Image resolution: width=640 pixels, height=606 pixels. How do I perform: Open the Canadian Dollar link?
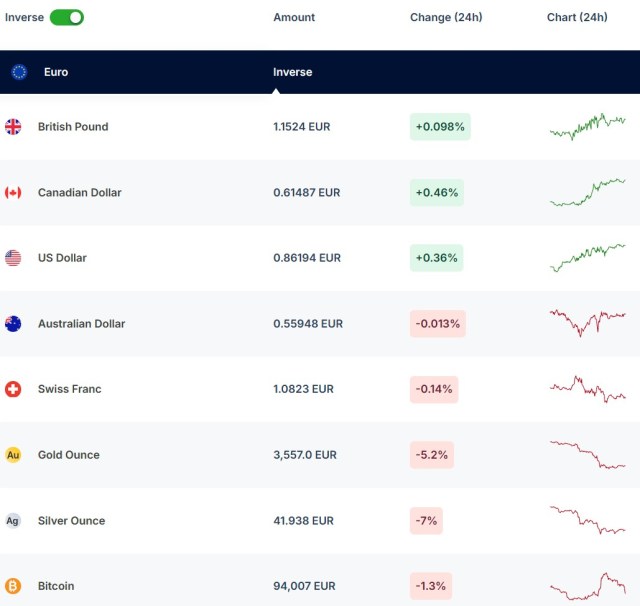click(x=79, y=192)
